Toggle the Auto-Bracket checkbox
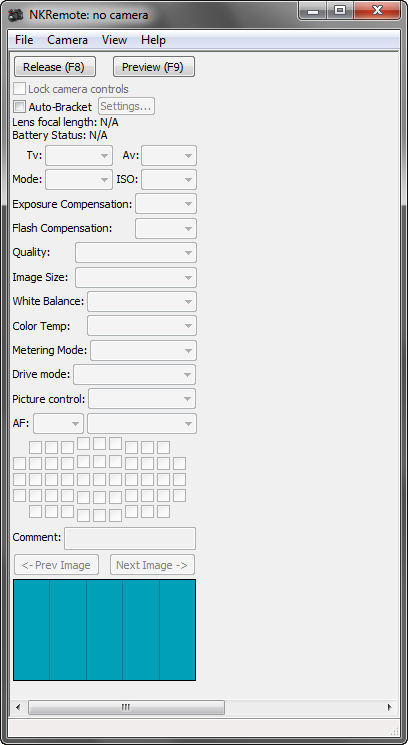Image resolution: width=408 pixels, height=745 pixels. coord(19,106)
